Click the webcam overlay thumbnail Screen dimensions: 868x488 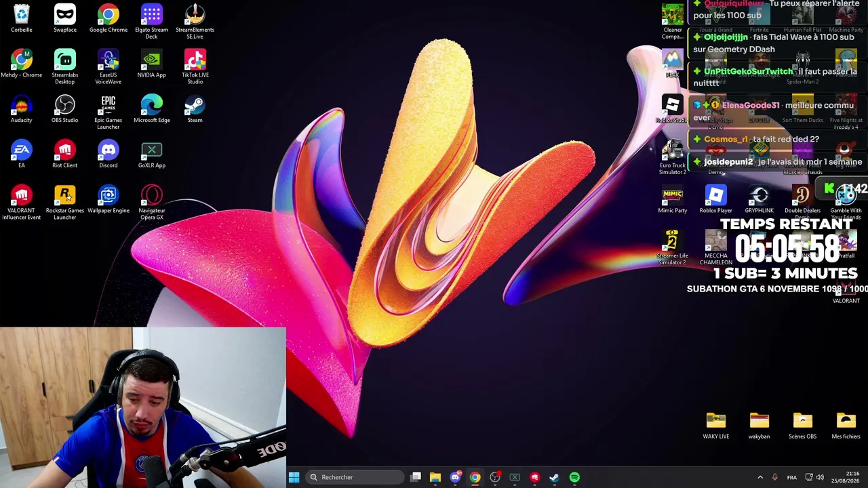click(143, 408)
